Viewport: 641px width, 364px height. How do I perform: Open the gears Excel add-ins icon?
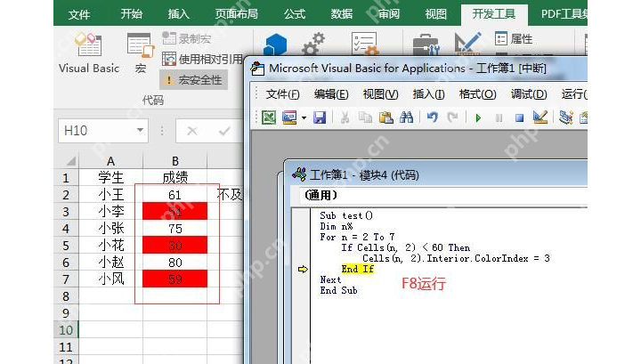(313, 44)
